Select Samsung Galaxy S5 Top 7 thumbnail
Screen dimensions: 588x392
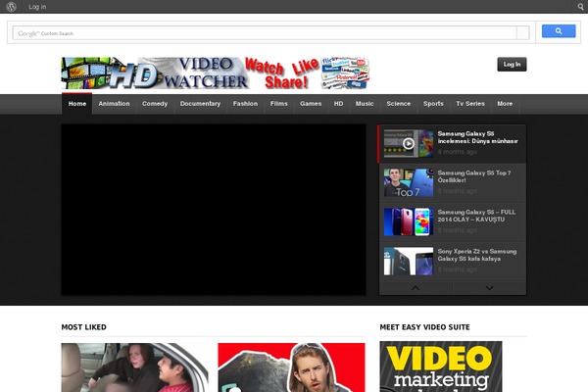tap(409, 182)
